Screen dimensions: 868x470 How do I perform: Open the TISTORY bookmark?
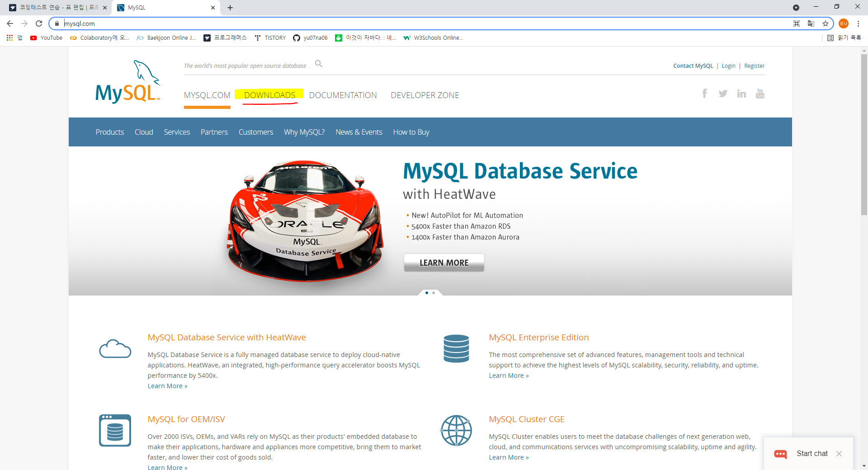pyautogui.click(x=270, y=38)
